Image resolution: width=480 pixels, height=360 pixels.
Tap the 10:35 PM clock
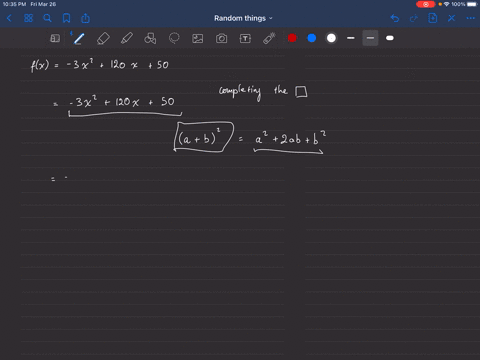tap(14, 4)
